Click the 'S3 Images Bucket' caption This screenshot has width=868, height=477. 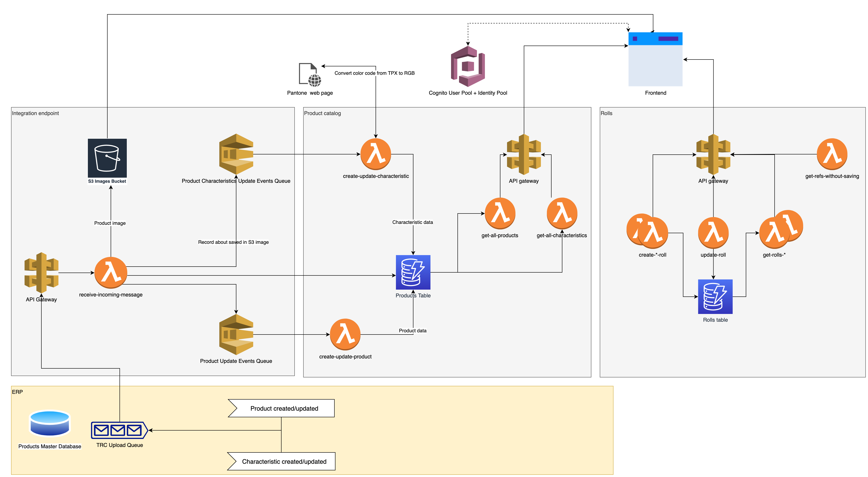[107, 181]
